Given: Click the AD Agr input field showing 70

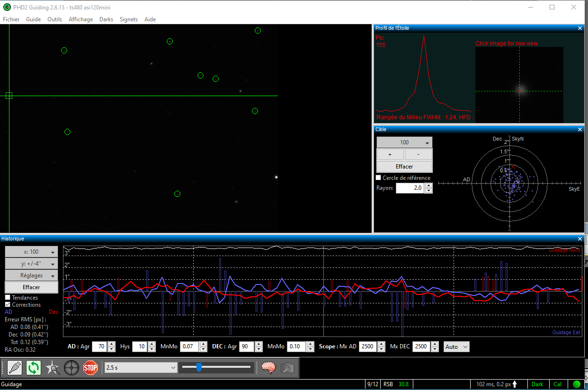Looking at the screenshot, I should [x=99, y=347].
